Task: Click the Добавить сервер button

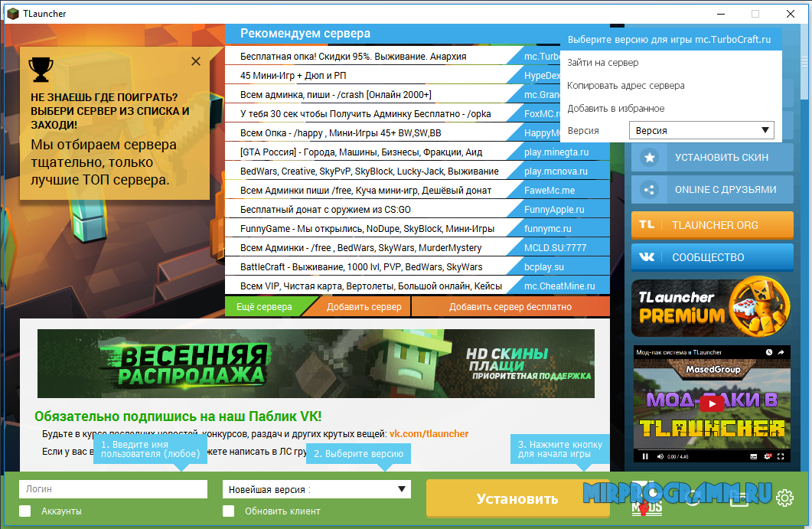Action: click(364, 307)
